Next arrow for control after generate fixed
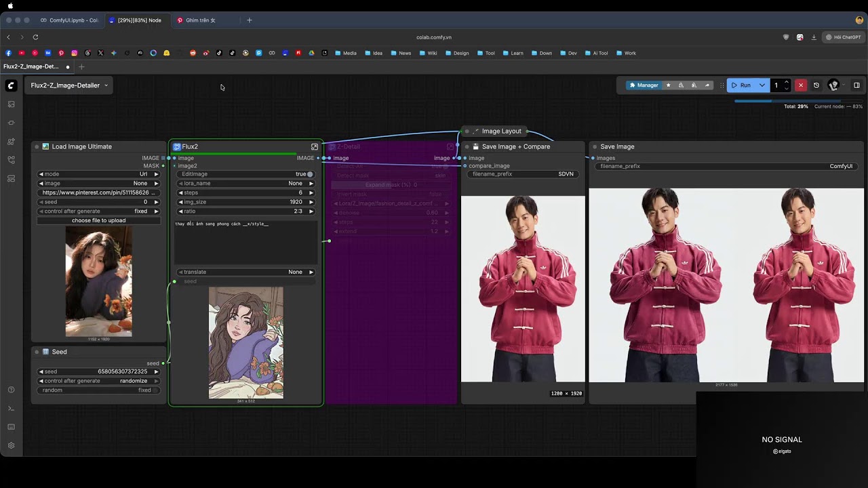Image resolution: width=868 pixels, height=488 pixels. click(x=156, y=211)
